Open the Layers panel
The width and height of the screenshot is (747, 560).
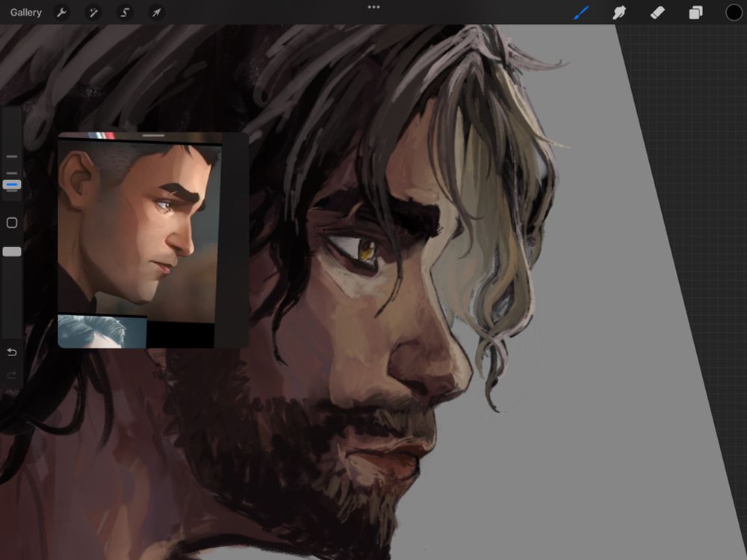coord(695,13)
